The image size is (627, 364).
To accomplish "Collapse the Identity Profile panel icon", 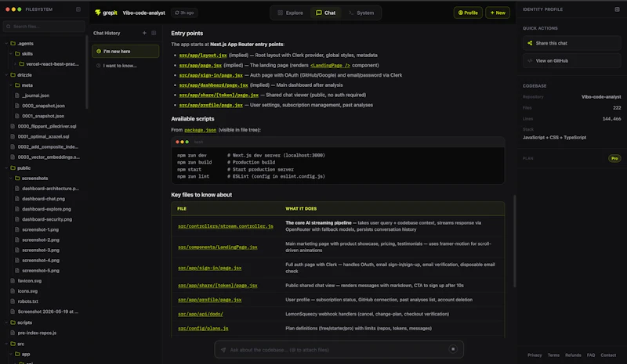I will [x=617, y=9].
